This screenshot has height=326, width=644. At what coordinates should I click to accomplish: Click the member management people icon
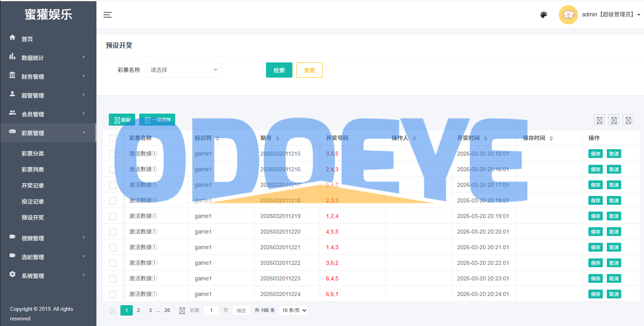pos(12,113)
